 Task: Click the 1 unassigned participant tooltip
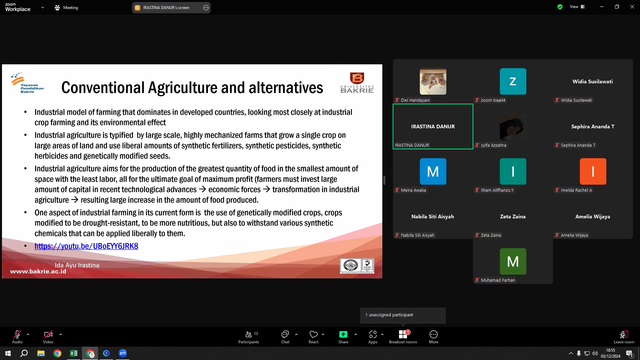pyautogui.click(x=403, y=315)
